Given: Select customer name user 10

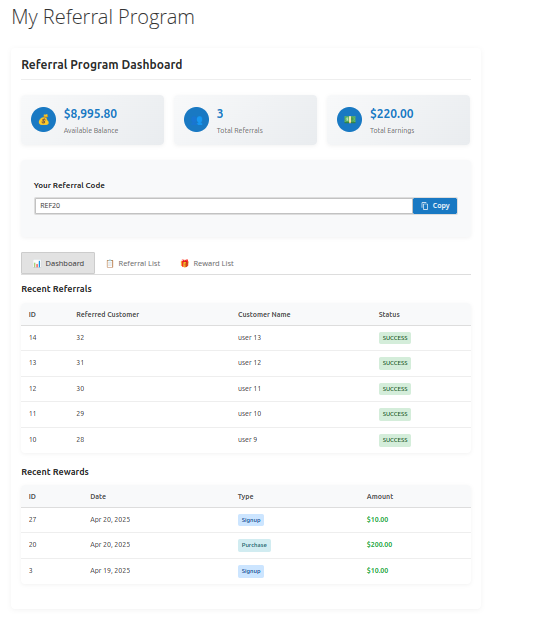Looking at the screenshot, I should pos(249,414).
